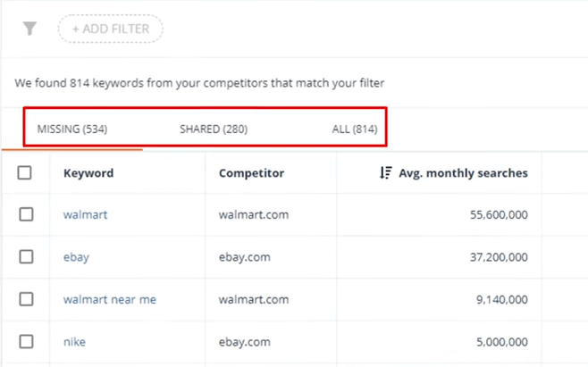Tick the select-all checkbox in the header
This screenshot has height=367, width=588.
24,173
